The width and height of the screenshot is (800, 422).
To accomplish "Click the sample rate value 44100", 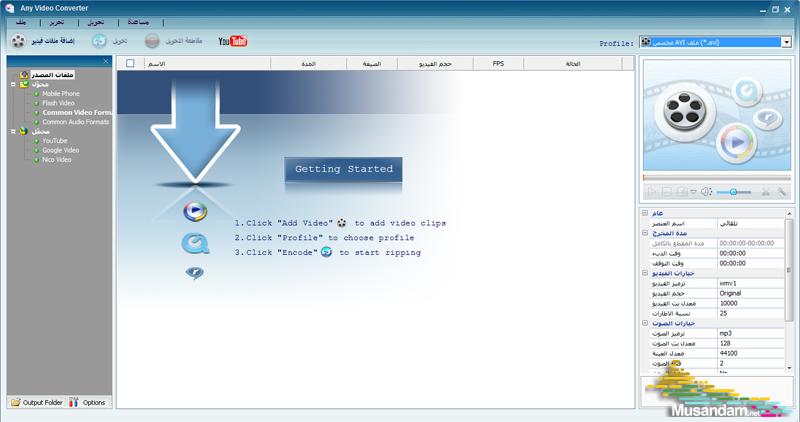I will [729, 353].
